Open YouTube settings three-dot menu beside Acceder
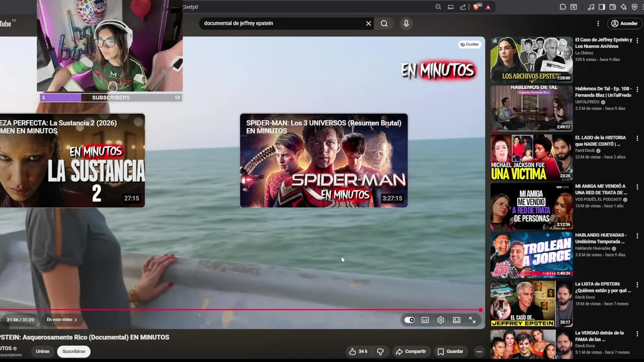This screenshot has height=362, width=644. [x=598, y=24]
